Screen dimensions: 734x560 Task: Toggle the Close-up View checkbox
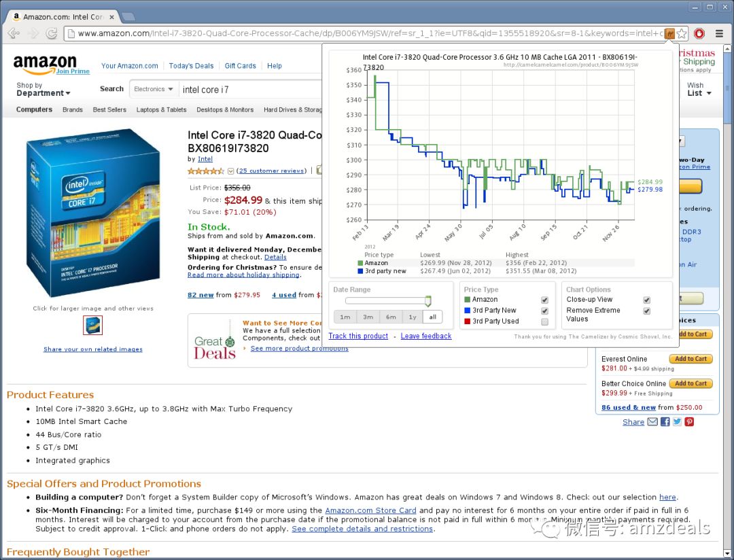646,300
